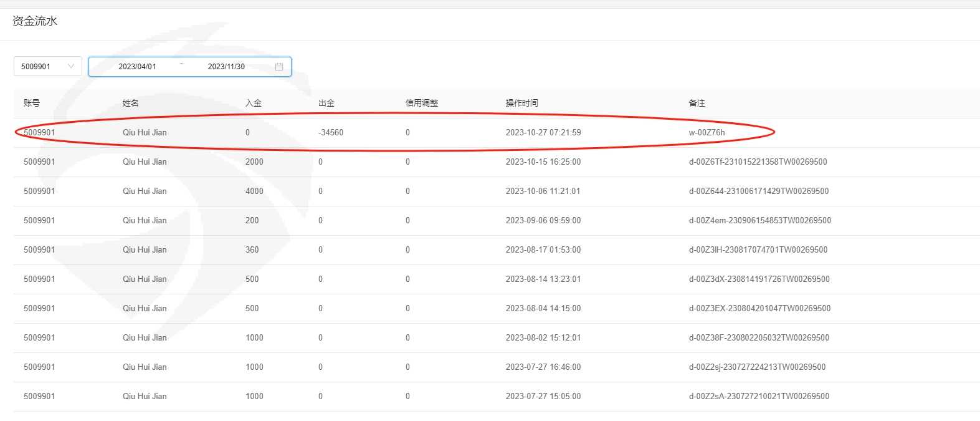Select the timestamp 2023-10-06 11:21:01
Viewport: 980px width, 421px height.
[x=543, y=191]
